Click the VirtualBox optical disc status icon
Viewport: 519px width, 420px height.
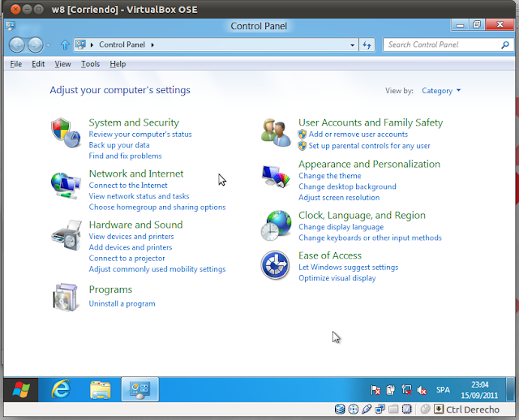354,409
